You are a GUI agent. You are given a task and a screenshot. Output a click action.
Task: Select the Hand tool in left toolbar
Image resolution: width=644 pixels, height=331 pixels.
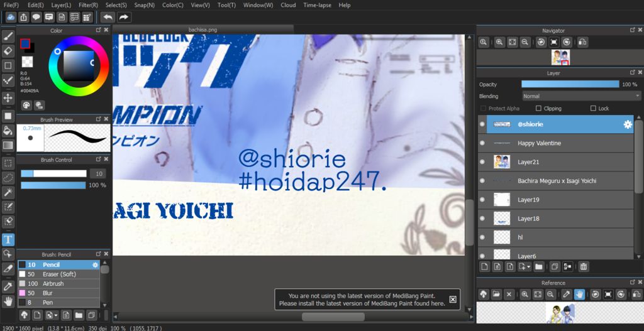[8, 301]
